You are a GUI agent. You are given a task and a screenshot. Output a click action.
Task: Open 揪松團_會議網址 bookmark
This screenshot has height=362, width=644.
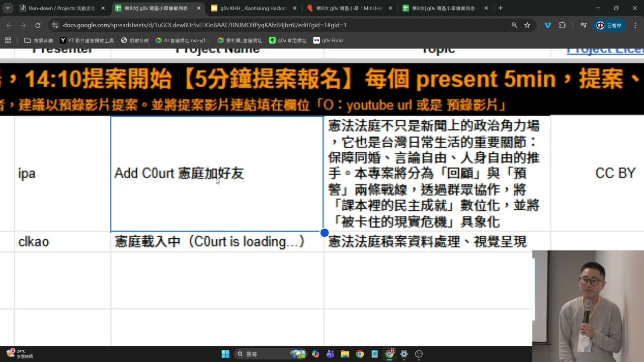point(239,40)
